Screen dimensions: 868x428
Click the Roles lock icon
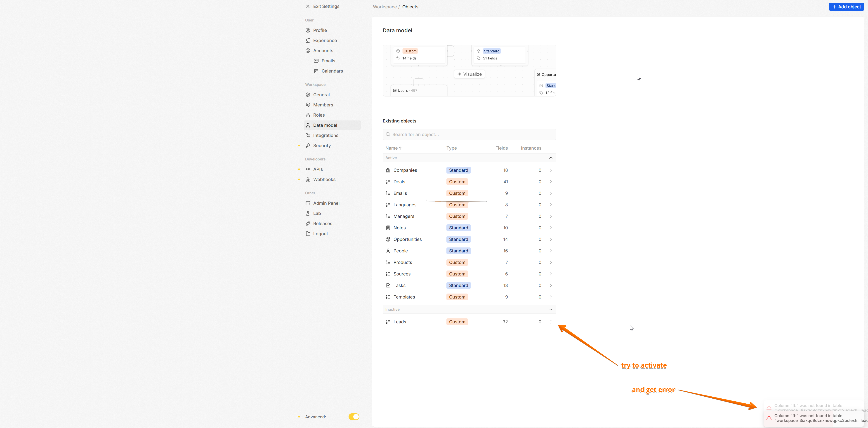[308, 115]
